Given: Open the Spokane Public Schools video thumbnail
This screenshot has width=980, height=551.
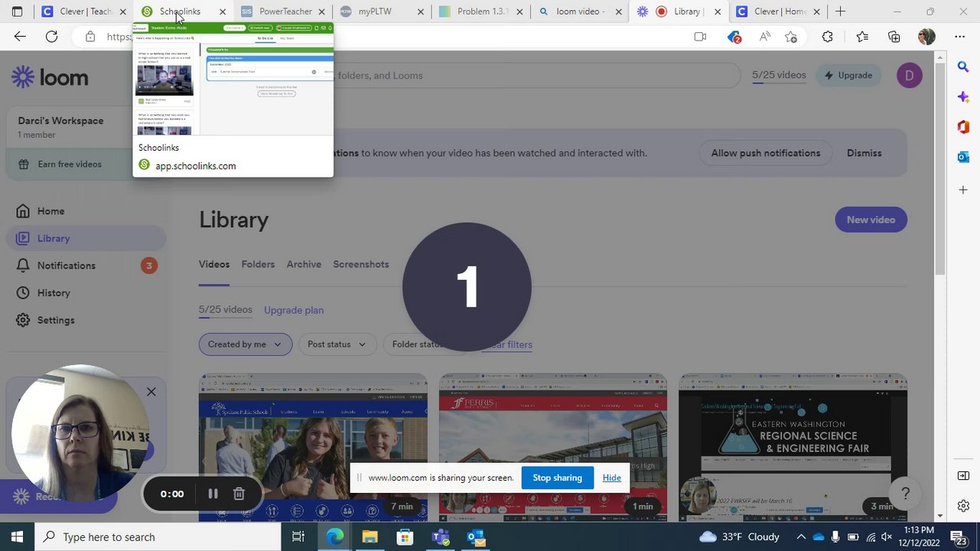Looking at the screenshot, I should (313, 448).
